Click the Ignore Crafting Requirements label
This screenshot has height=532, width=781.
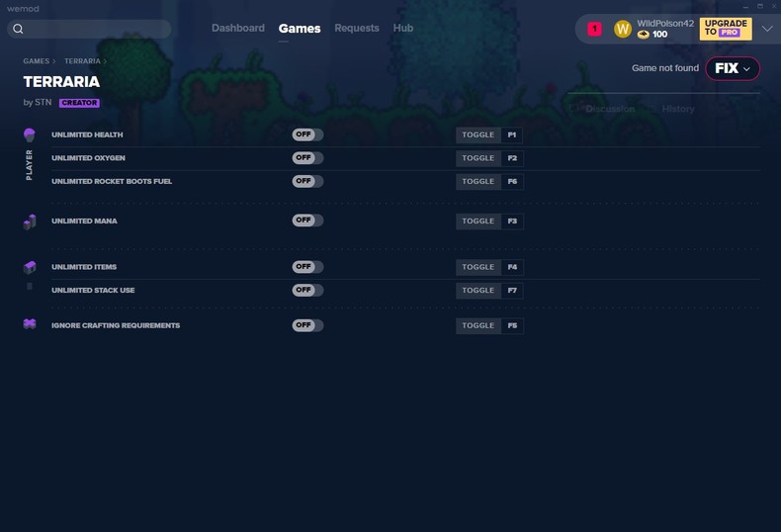coord(116,325)
